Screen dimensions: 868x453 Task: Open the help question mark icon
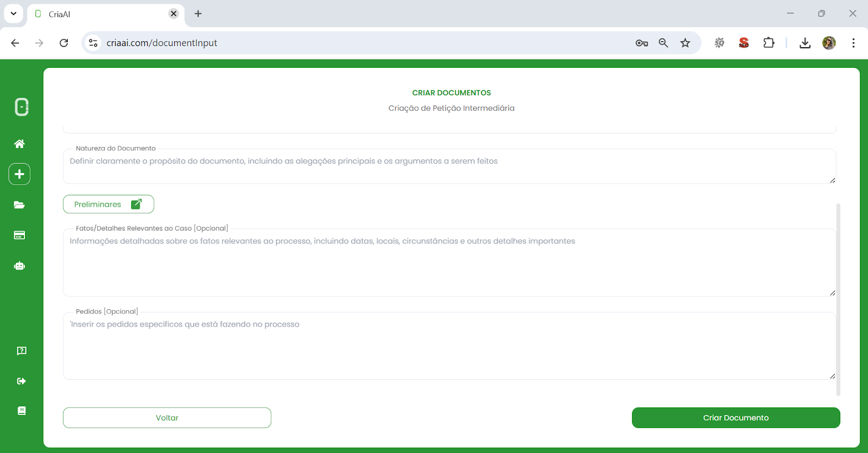click(x=22, y=351)
